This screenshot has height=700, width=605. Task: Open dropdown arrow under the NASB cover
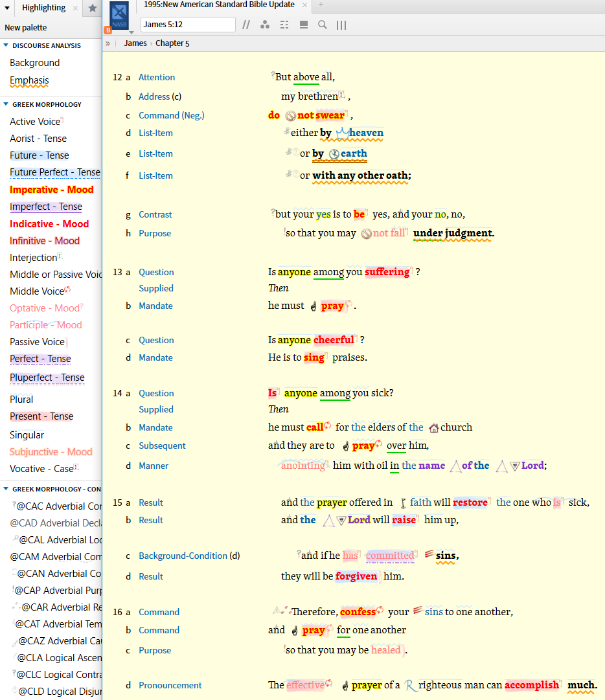(131, 32)
